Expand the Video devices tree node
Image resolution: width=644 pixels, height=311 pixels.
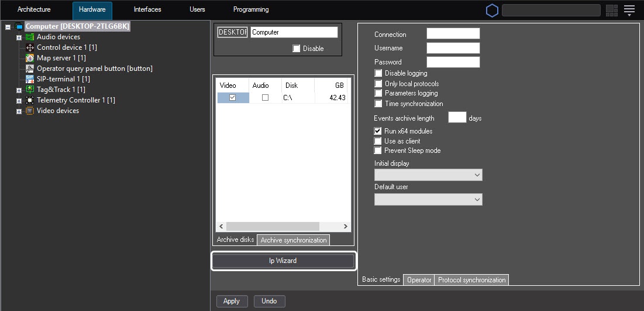click(x=19, y=111)
